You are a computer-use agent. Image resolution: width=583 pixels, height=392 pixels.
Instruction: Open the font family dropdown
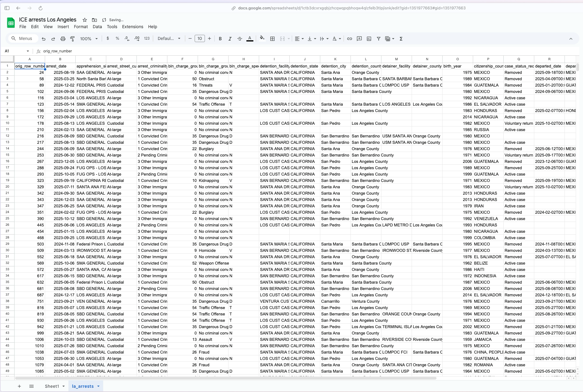169,39
